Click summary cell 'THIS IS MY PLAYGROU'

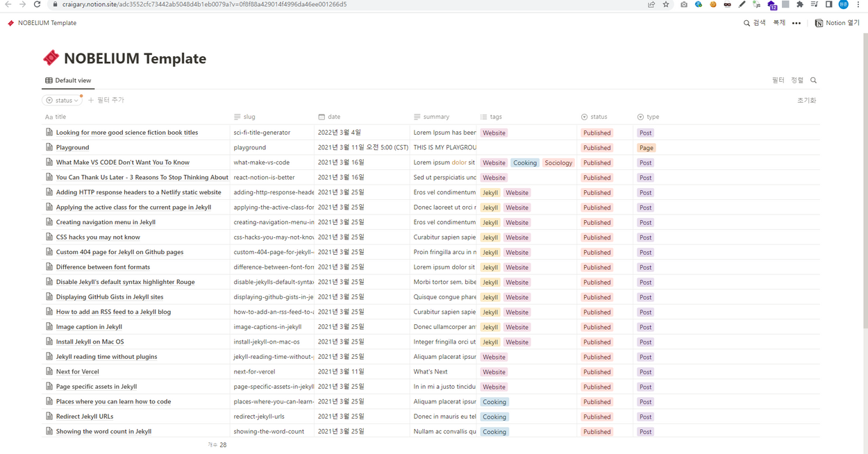tap(444, 147)
